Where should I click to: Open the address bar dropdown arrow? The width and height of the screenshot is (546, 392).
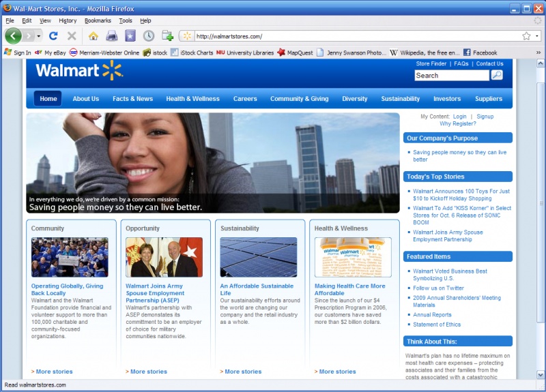point(537,36)
